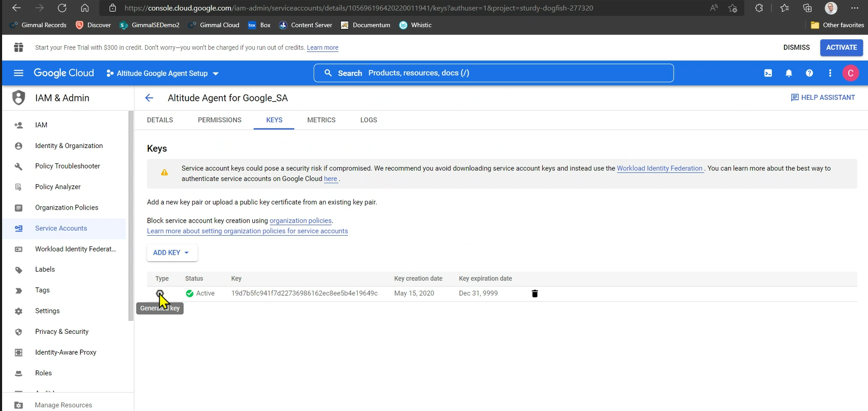The image size is (868, 411).
Task: Go back using the arrow beside Altitude Agent
Action: [149, 98]
